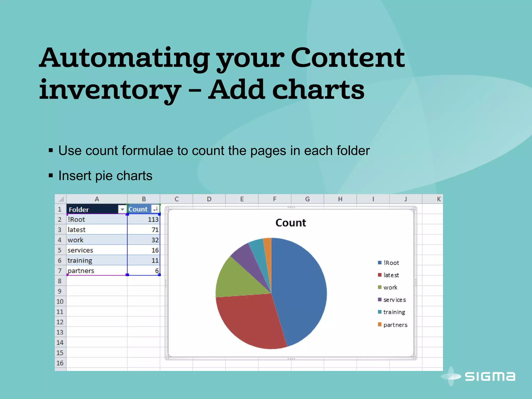Click the 'work' legend label
The height and width of the screenshot is (399, 532).
pos(390,287)
